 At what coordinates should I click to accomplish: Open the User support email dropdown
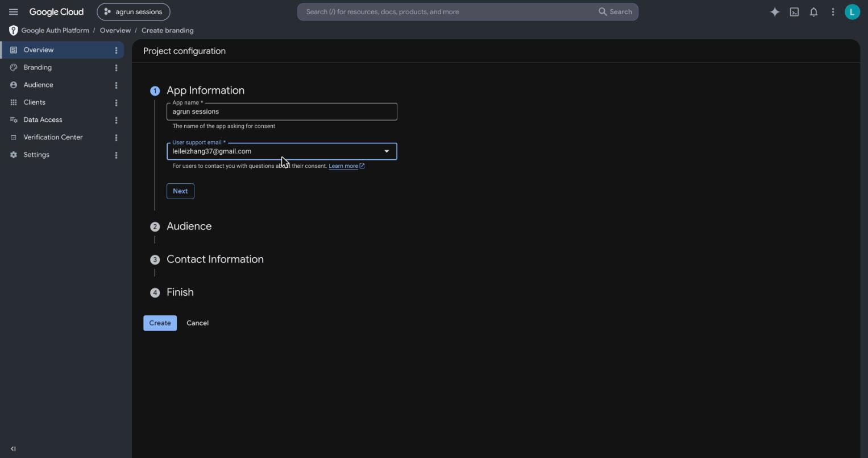[x=282, y=151]
